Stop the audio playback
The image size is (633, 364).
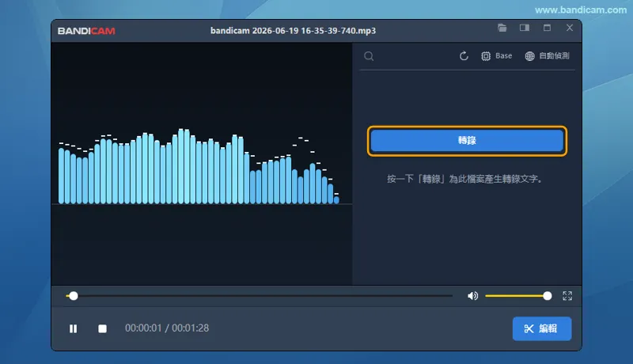point(103,328)
